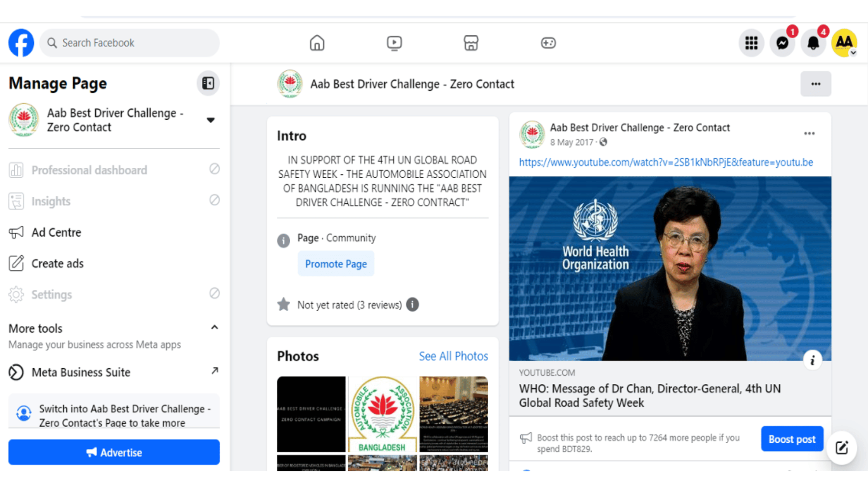
Task: Click the Photos heading
Action: (298, 356)
